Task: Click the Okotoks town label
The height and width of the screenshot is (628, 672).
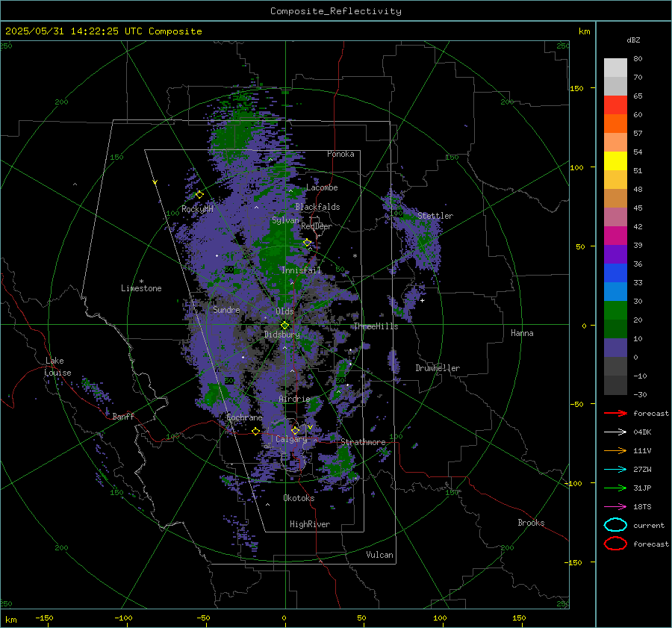Action: click(x=299, y=497)
